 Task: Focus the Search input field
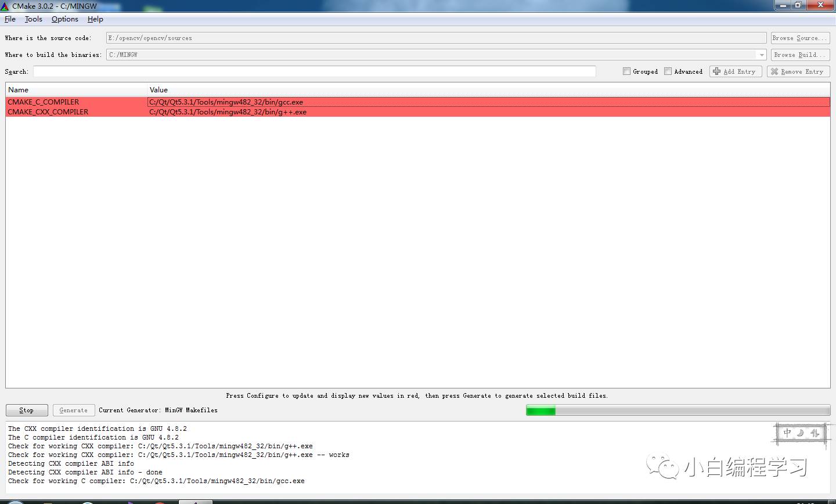[314, 71]
